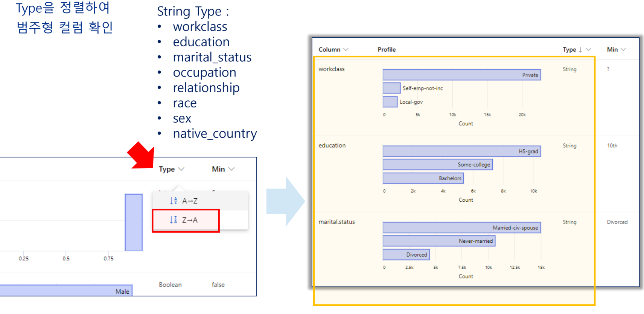
Task: Click the race bullet item
Action: (x=185, y=103)
